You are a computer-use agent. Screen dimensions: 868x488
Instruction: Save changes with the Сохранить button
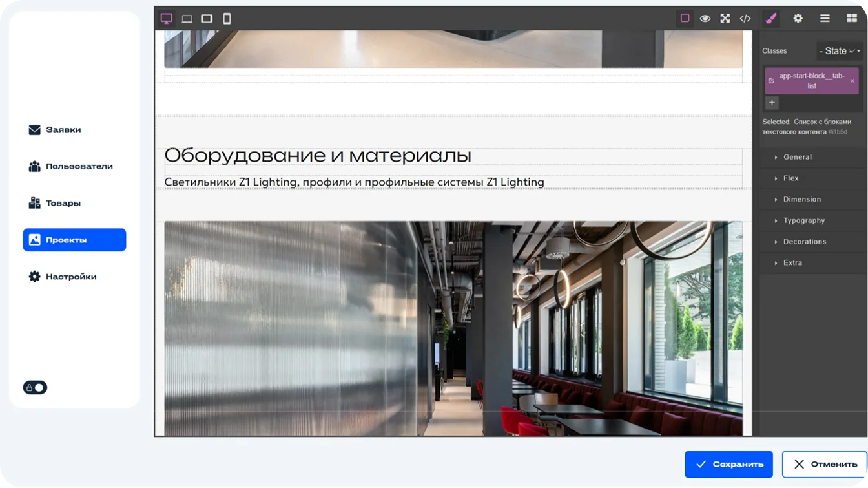(728, 464)
